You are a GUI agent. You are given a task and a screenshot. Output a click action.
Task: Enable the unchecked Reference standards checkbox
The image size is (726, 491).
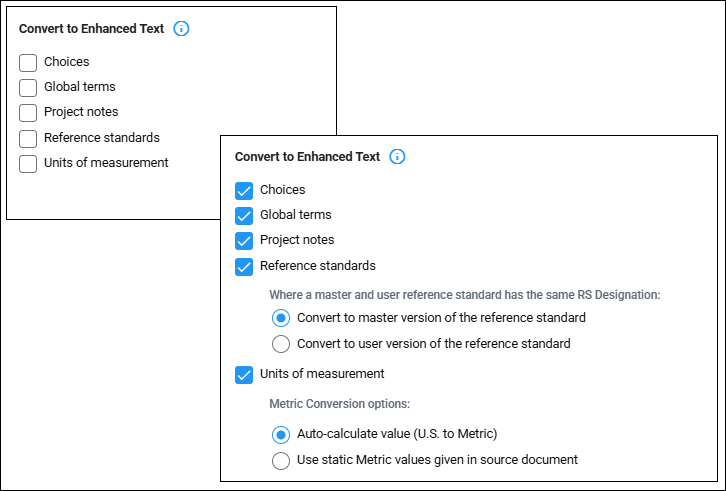(x=28, y=138)
